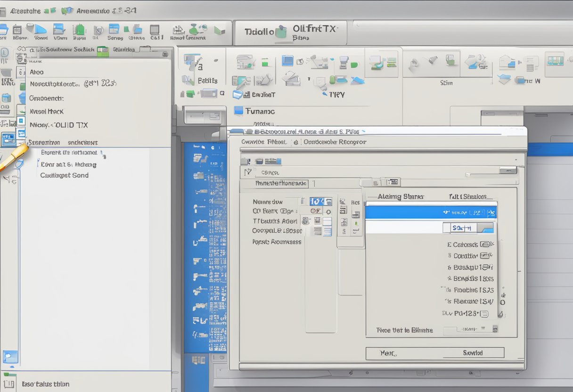Screen dimensions: 573x392
Task: Click the blue chat icon at sidebar bottom
Action: coord(10,356)
